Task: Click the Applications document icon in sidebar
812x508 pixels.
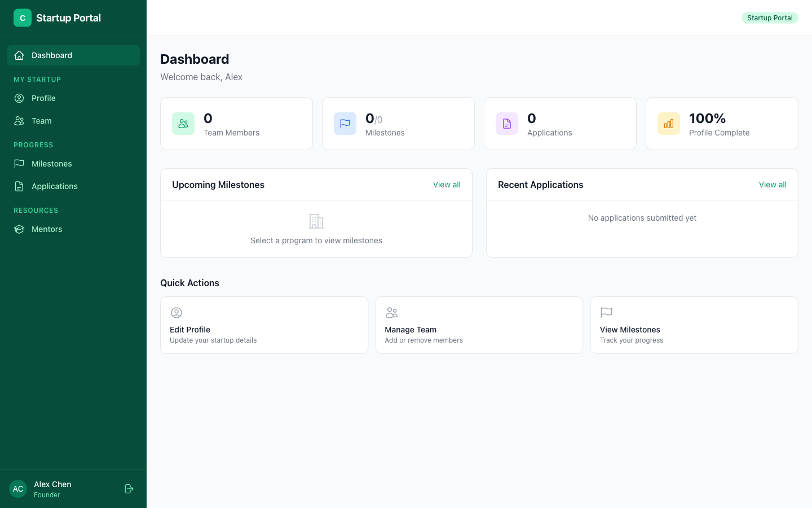Action: click(19, 186)
